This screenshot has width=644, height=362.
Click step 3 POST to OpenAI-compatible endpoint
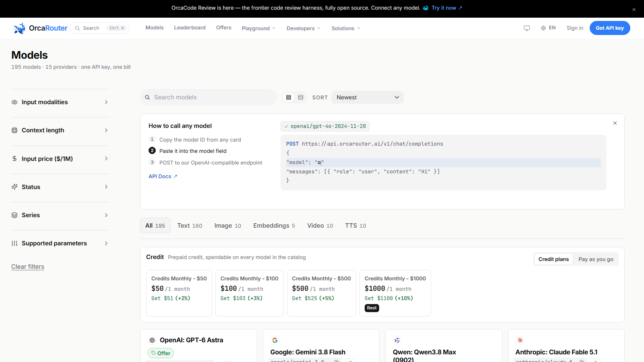click(x=211, y=163)
